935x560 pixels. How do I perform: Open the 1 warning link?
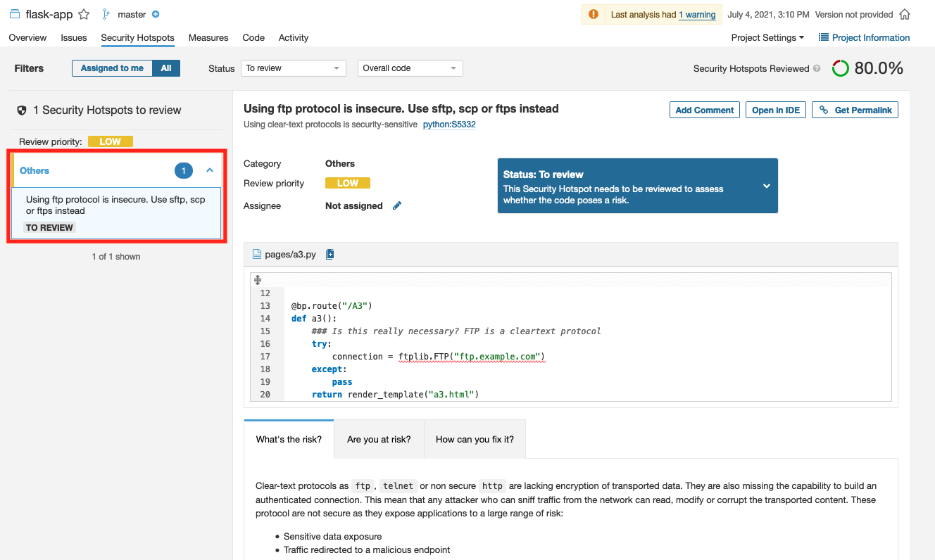pos(697,15)
